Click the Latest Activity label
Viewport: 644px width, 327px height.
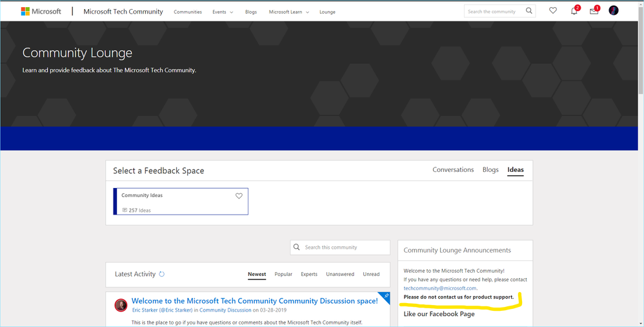coord(135,274)
